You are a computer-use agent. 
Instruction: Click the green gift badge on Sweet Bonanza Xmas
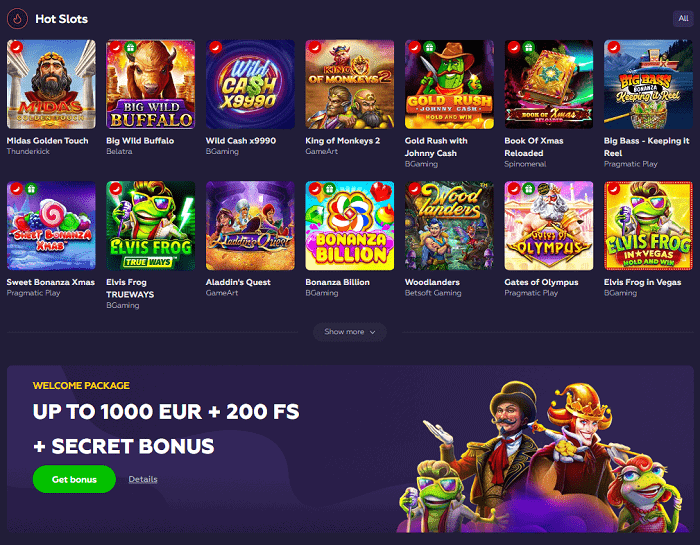click(x=31, y=189)
